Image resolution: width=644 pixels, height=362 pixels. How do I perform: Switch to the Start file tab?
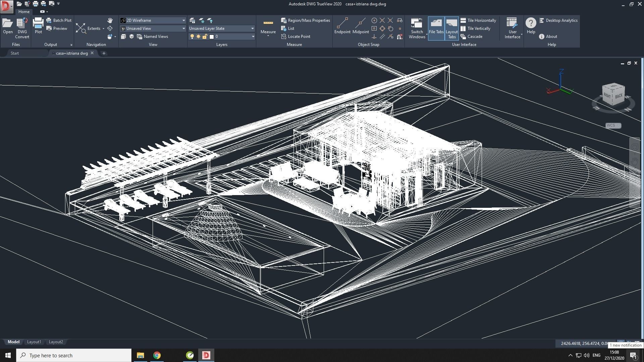pyautogui.click(x=15, y=53)
